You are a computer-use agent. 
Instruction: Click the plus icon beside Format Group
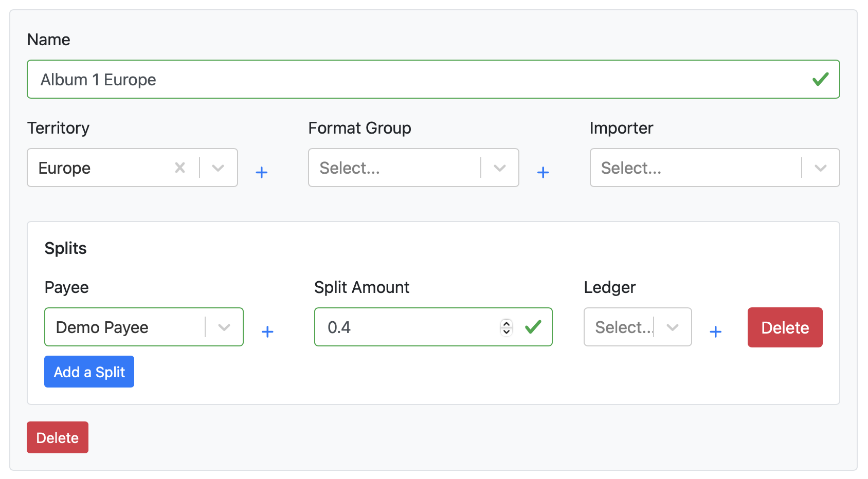(543, 172)
